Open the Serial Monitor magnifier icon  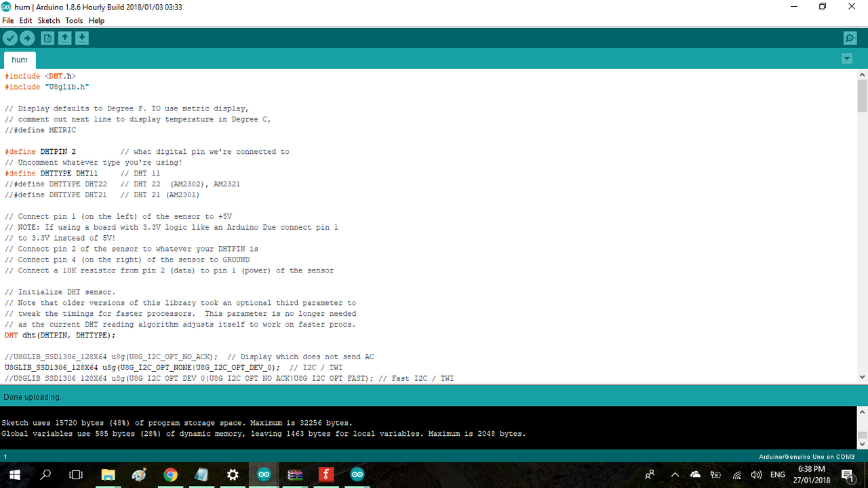pyautogui.click(x=850, y=39)
